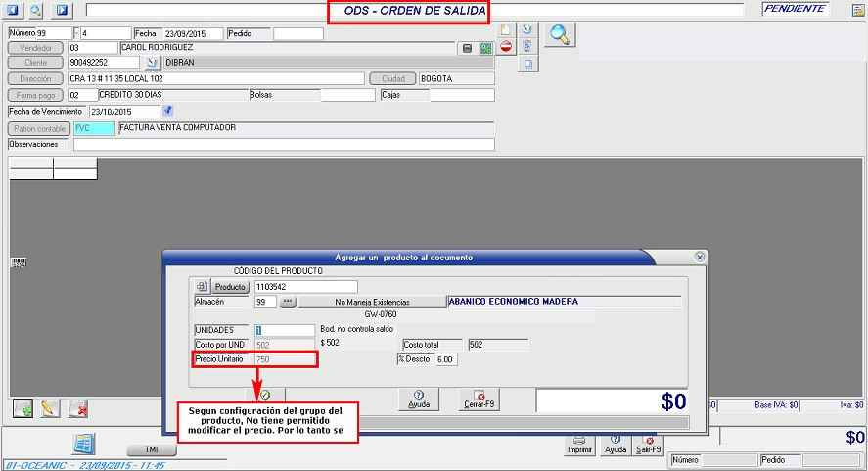Click the green checkmark accept button in dialog
Image resolution: width=868 pixels, height=471 pixels.
click(x=265, y=395)
